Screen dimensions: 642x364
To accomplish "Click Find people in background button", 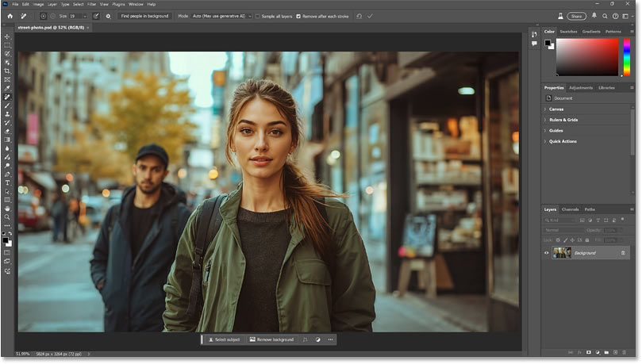I will tap(144, 17).
